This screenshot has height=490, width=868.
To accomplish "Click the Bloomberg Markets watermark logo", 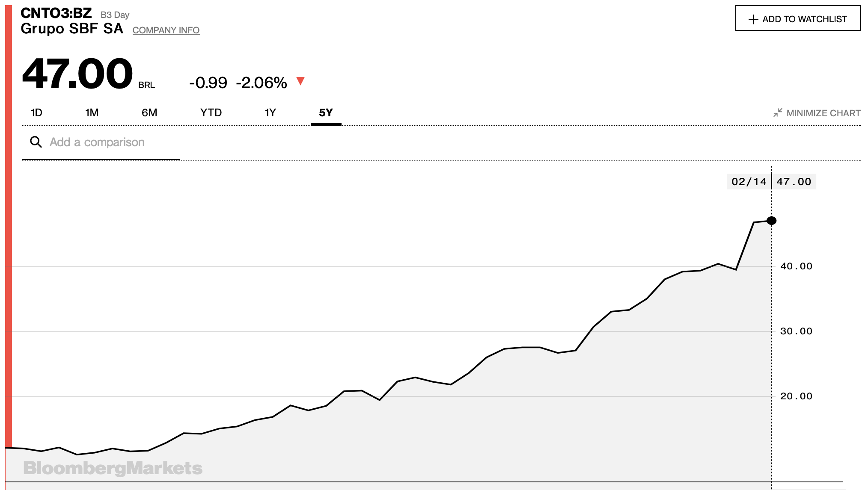I will (x=113, y=468).
